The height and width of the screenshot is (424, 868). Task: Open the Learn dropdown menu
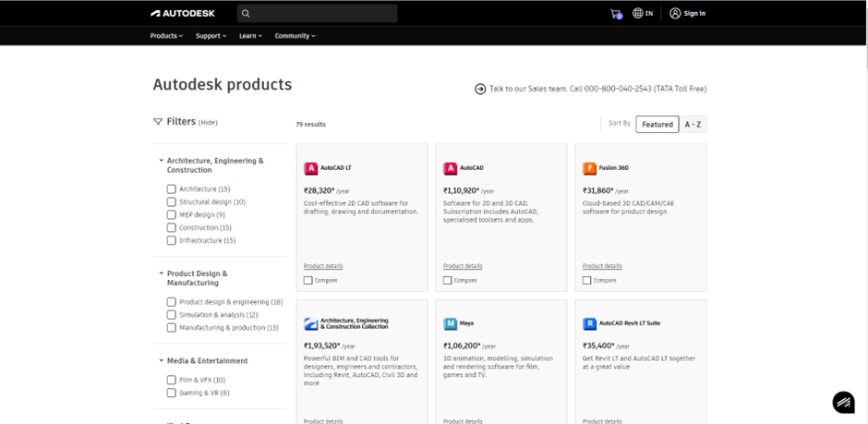pos(251,36)
